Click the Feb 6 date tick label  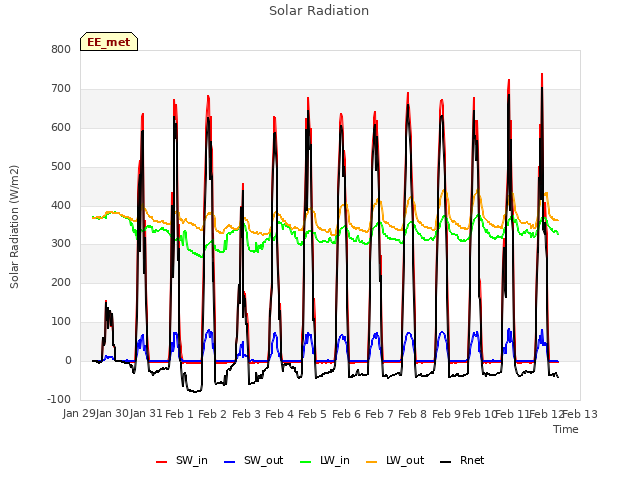(346, 414)
